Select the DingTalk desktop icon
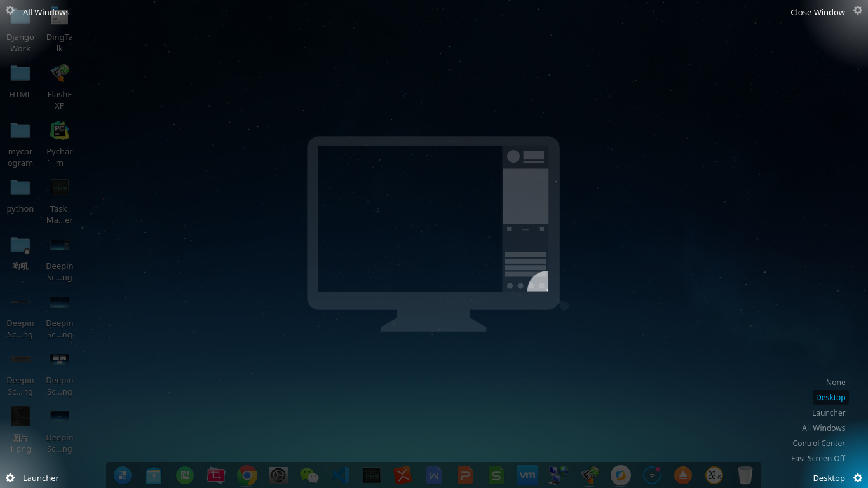Screen dimensions: 868x488 (60, 30)
